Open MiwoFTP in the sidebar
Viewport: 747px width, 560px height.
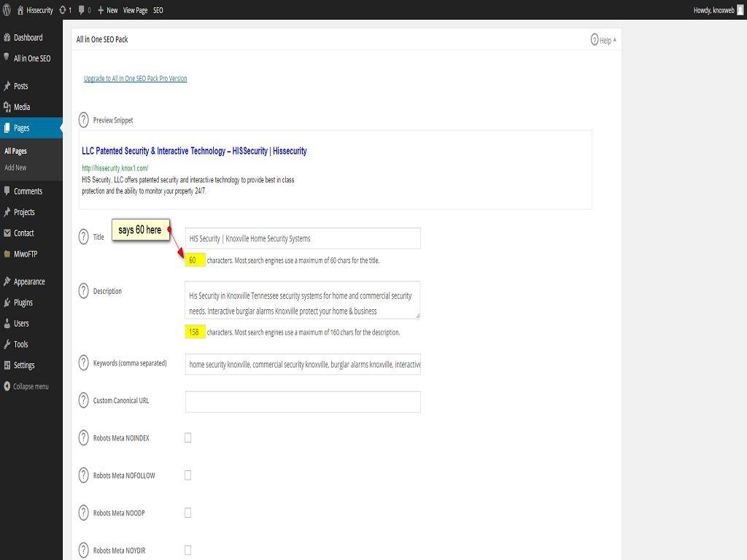click(x=31, y=254)
